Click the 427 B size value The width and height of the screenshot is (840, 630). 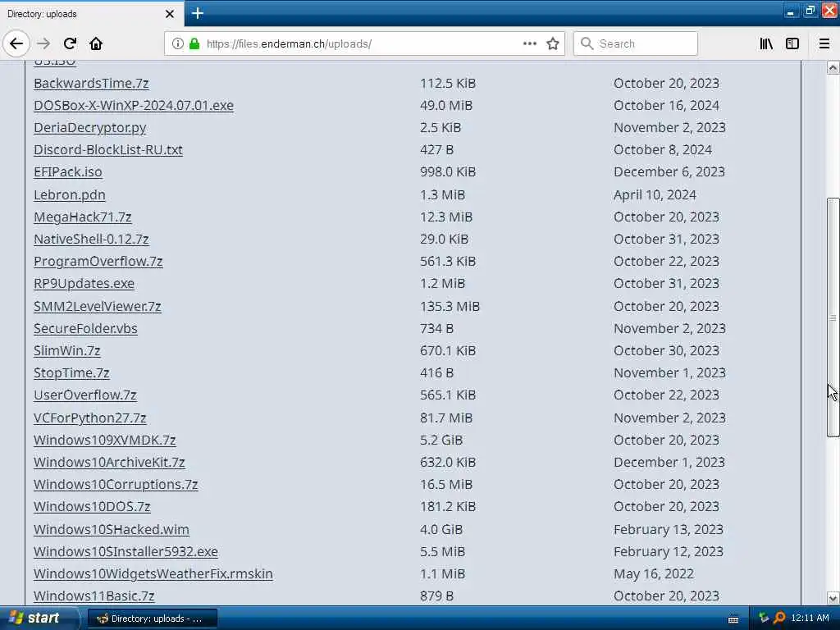436,150
